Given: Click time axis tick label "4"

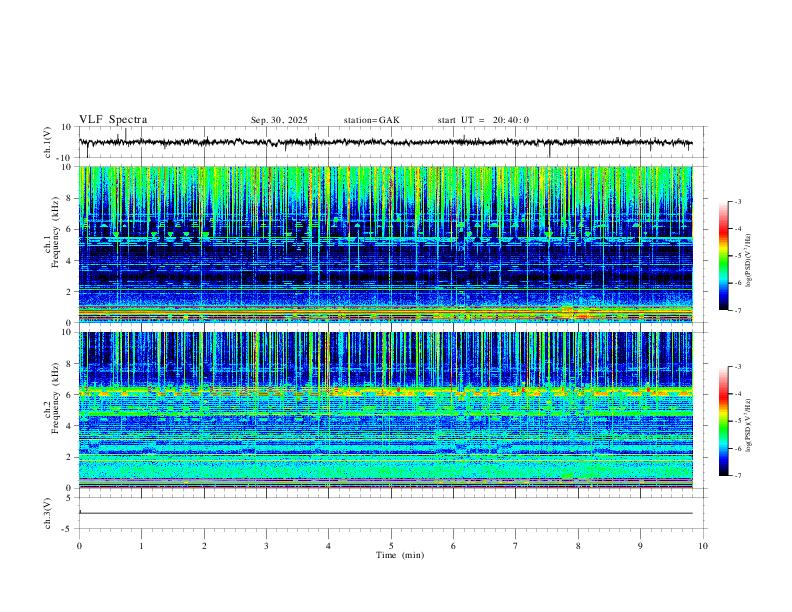Looking at the screenshot, I should pyautogui.click(x=328, y=546).
